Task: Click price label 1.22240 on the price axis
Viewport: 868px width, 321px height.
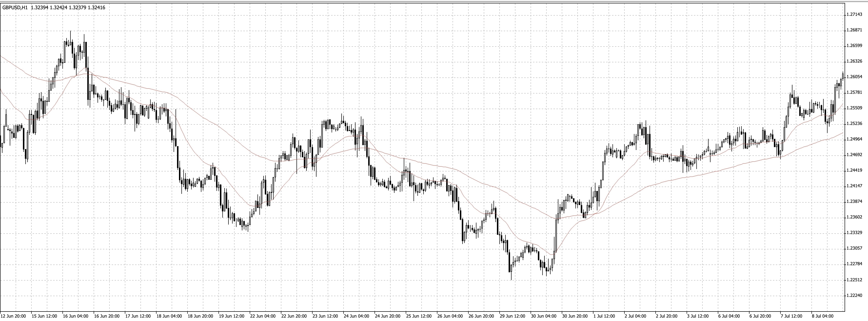Action: coord(855,296)
